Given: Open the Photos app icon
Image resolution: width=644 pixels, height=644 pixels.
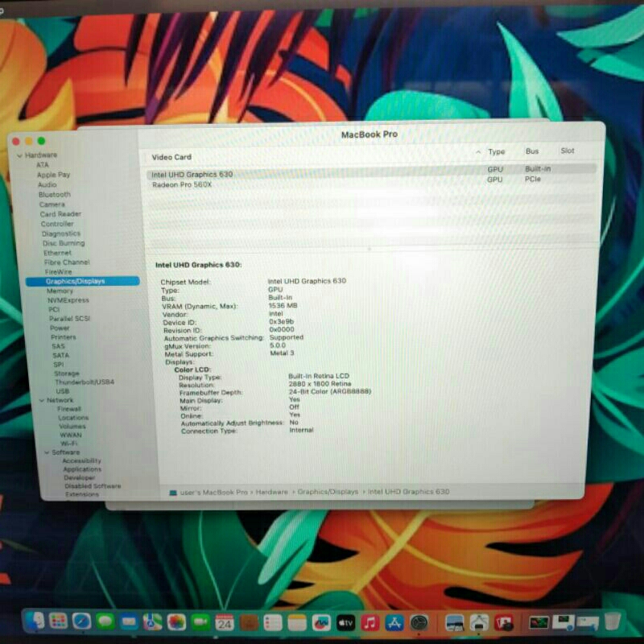Looking at the screenshot, I should (176, 621).
